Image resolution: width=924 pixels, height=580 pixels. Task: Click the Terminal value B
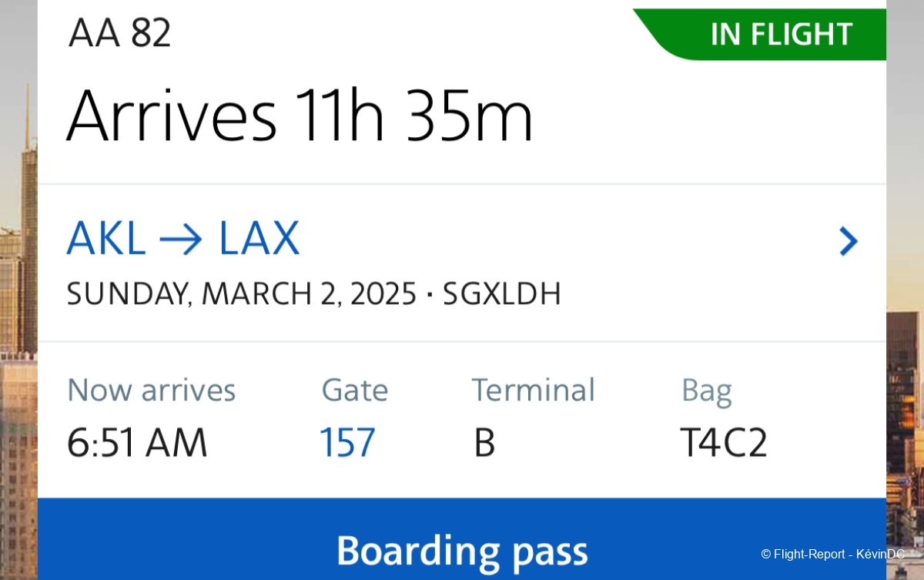point(484,443)
